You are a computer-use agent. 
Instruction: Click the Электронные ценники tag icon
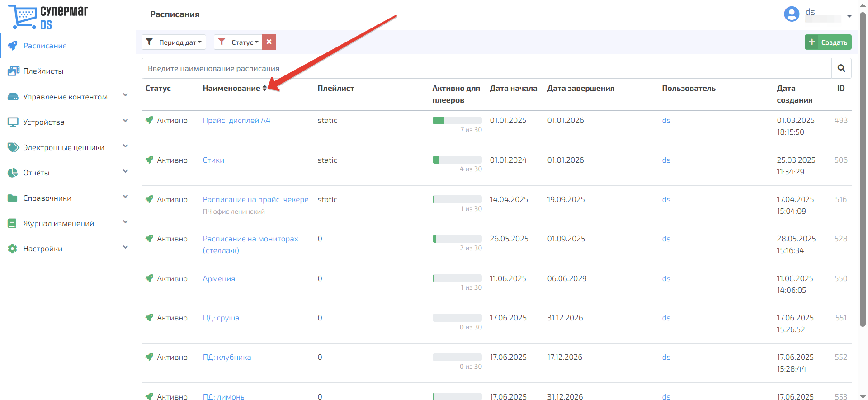[13, 147]
